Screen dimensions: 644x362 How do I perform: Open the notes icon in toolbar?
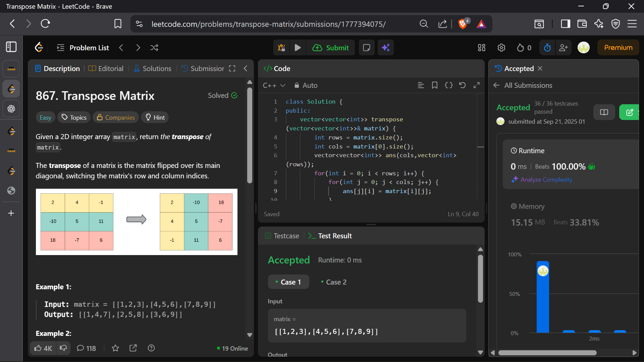click(x=367, y=48)
